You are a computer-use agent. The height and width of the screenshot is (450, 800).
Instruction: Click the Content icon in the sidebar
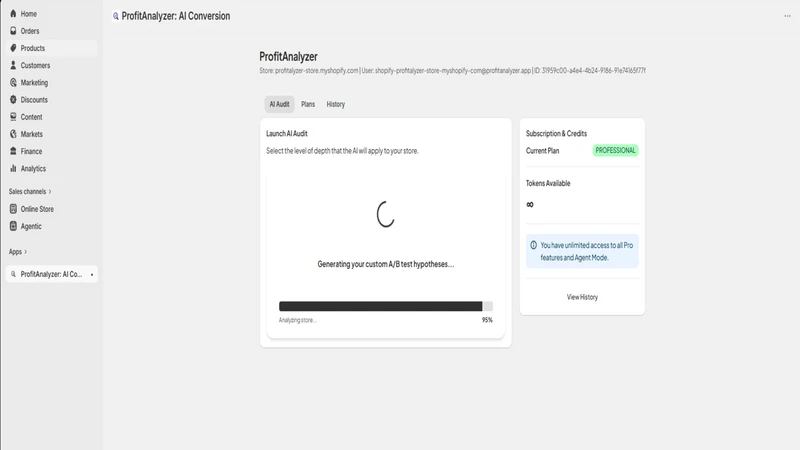click(x=13, y=117)
